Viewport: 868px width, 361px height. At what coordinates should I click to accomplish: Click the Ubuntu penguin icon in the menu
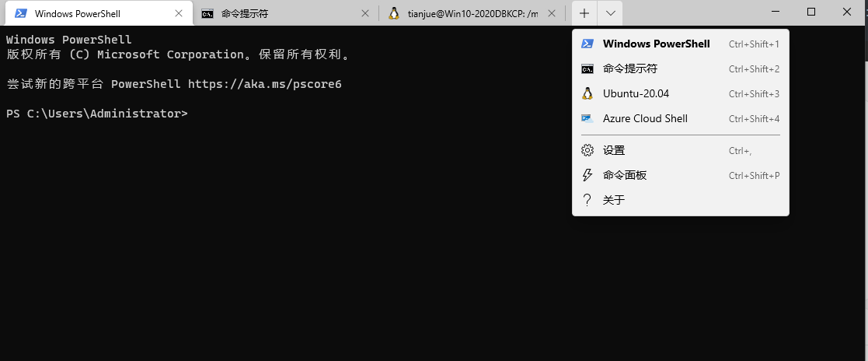click(587, 93)
